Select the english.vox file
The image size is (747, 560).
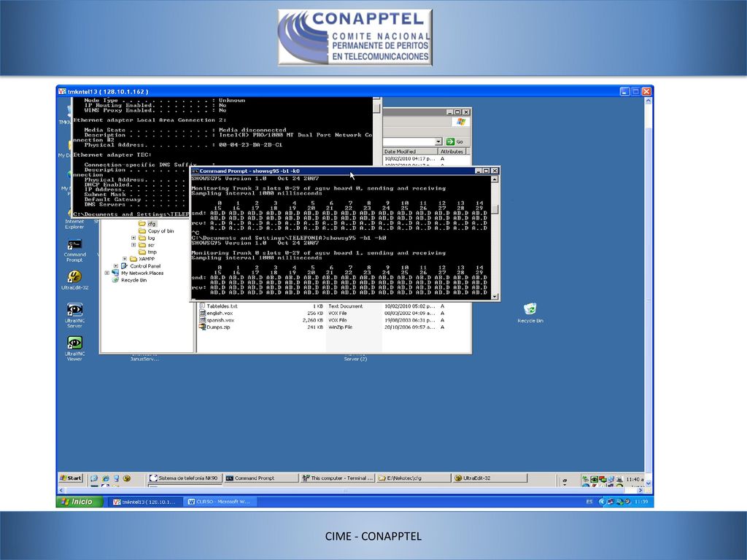coord(216,314)
